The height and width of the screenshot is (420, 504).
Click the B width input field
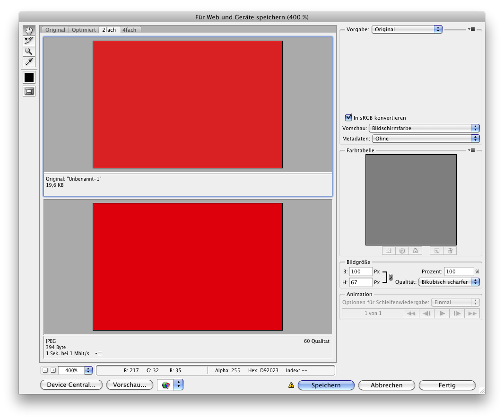[361, 271]
